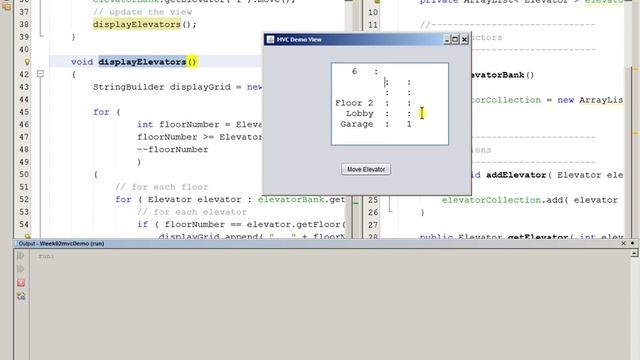Click the --floorNumber text on line 48
The image size is (640, 360).
click(x=172, y=149)
